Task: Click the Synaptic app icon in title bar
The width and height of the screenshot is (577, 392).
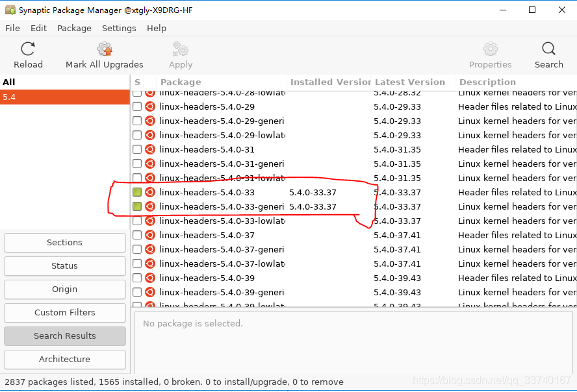Action: pos(10,10)
